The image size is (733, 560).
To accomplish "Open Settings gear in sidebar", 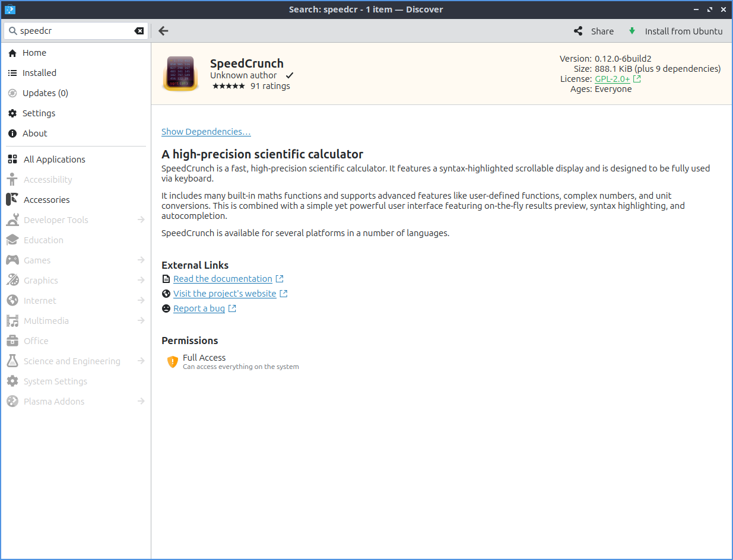I will pyautogui.click(x=12, y=113).
